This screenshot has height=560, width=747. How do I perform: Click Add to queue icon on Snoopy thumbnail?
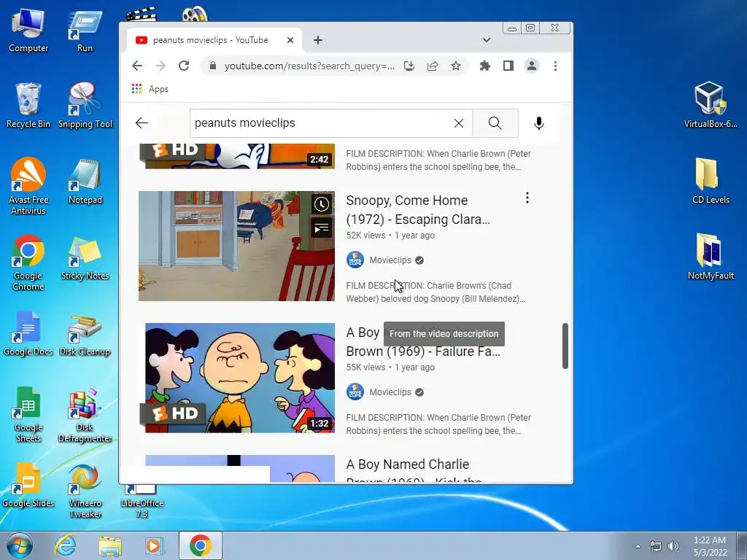tap(322, 227)
